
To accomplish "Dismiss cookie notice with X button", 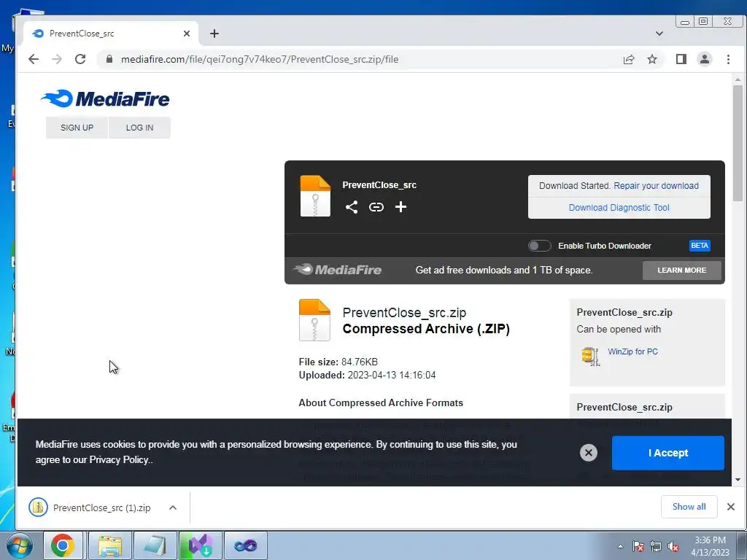I will point(589,452).
